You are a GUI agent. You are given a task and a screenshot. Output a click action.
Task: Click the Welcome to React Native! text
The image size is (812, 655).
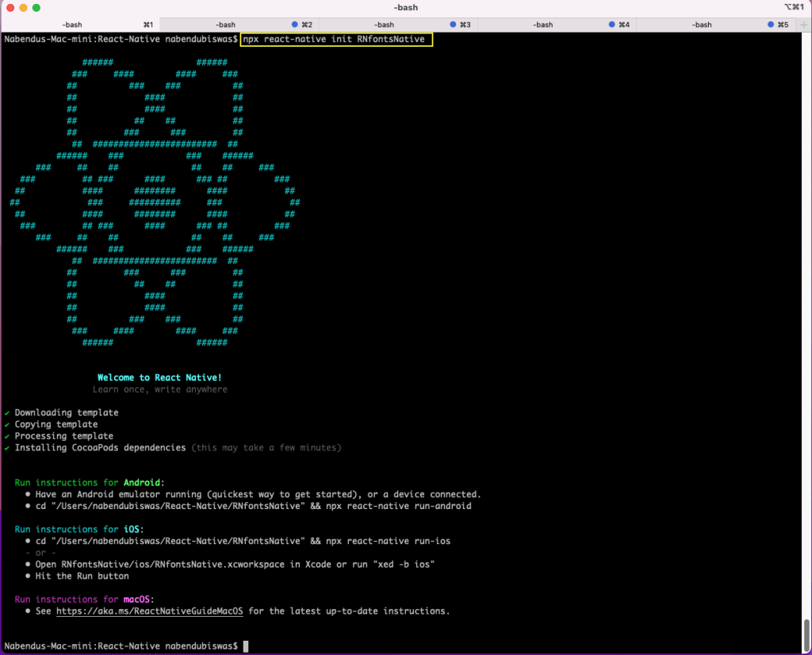[x=159, y=377]
